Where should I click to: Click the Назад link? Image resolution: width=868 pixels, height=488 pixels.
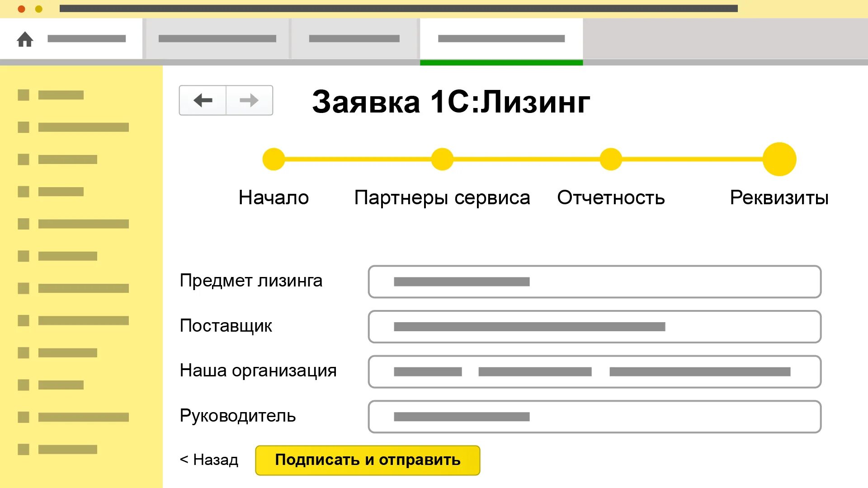[209, 460]
